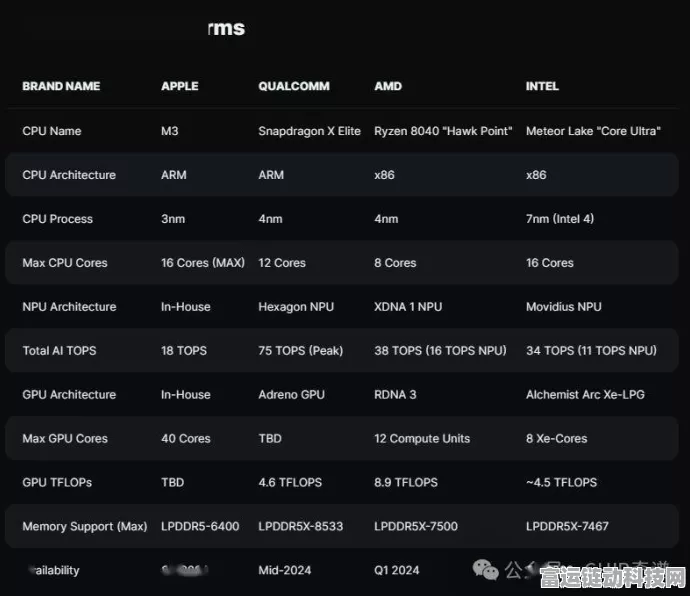This screenshot has width=690, height=596.
Task: Select the XDNA 1 NPU cell
Action: 408,307
